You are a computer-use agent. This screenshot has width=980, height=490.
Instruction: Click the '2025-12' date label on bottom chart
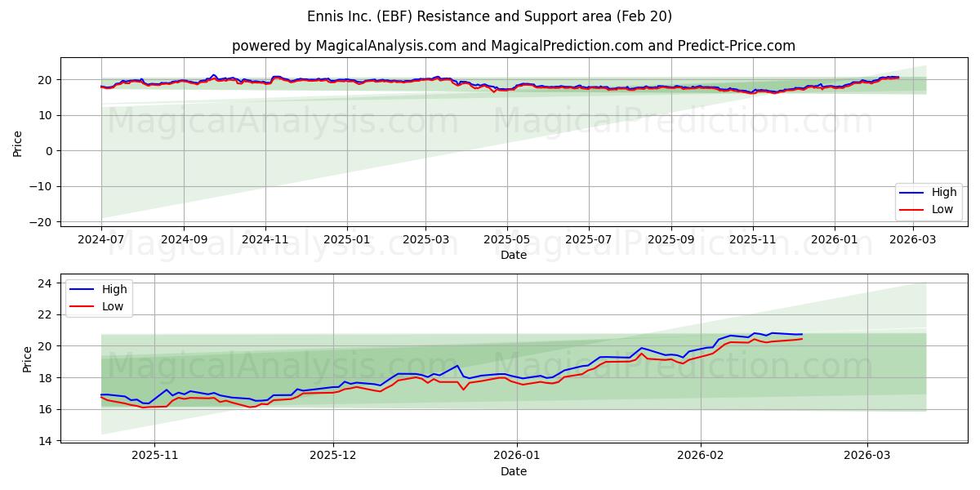point(333,457)
